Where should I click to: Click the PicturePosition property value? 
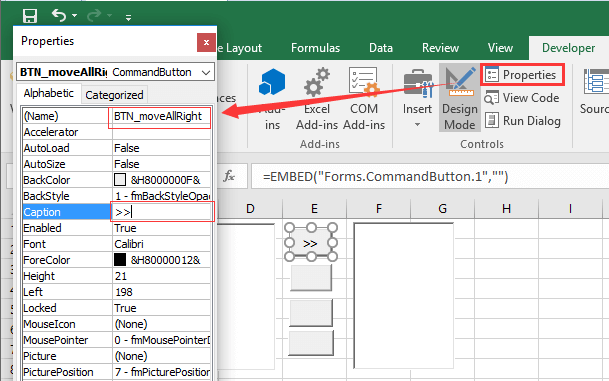pyautogui.click(x=161, y=372)
